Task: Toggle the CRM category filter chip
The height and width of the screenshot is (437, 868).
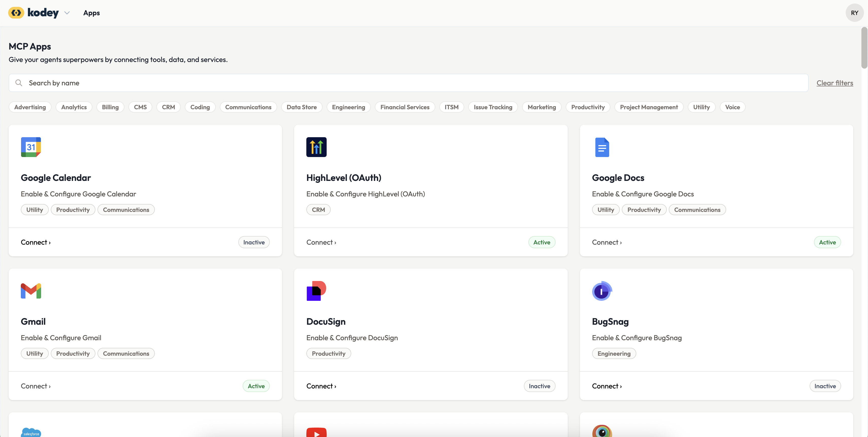Action: 168,107
